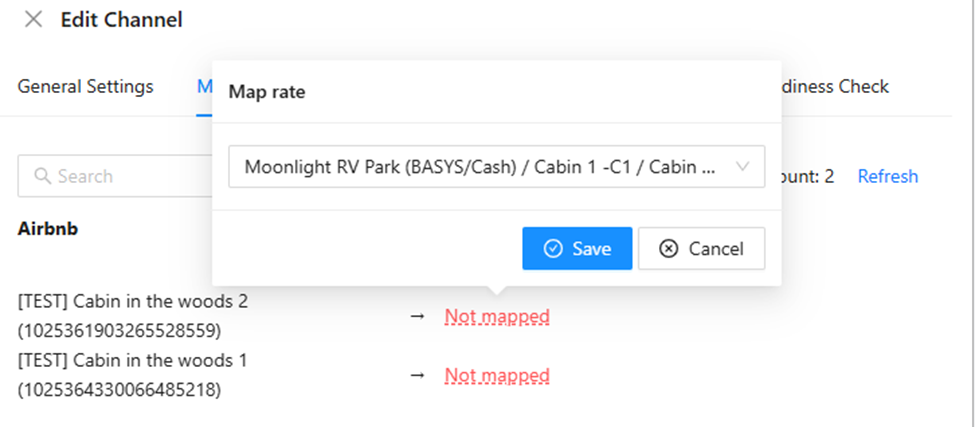Open Not mapped link for Cabin woods 1
Screen dimensions: 975x427
point(497,375)
